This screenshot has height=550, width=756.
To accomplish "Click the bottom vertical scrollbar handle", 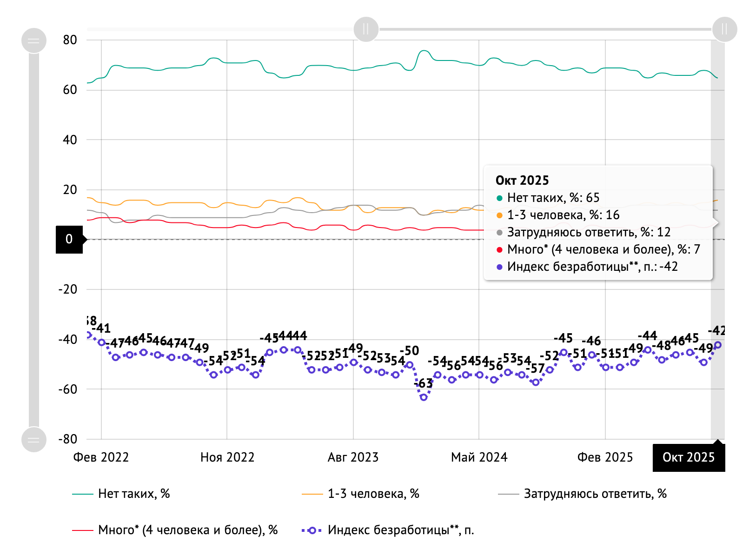I will click(34, 439).
